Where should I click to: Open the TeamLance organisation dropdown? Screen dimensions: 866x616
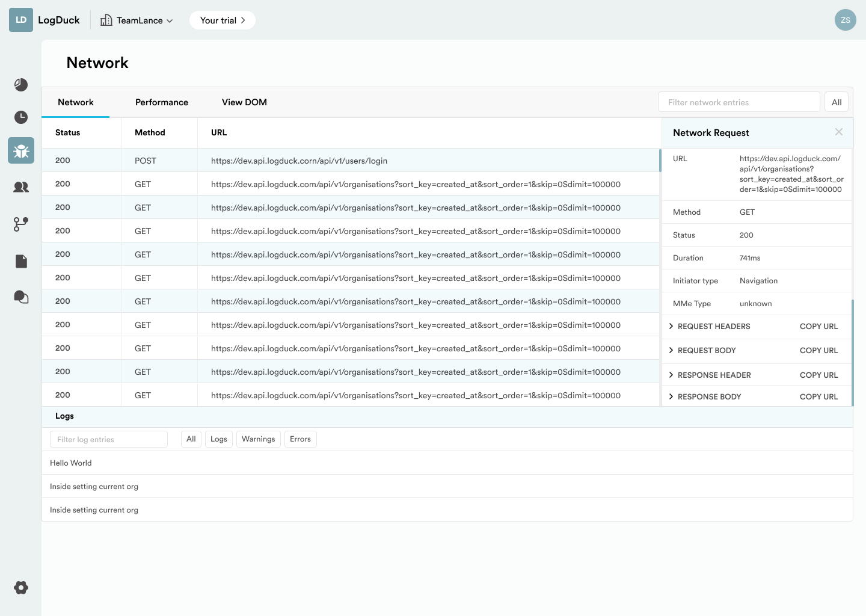pos(137,20)
